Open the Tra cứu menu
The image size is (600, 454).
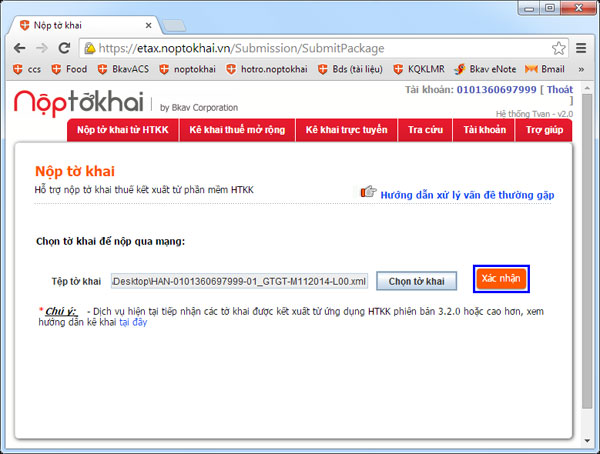pos(425,130)
